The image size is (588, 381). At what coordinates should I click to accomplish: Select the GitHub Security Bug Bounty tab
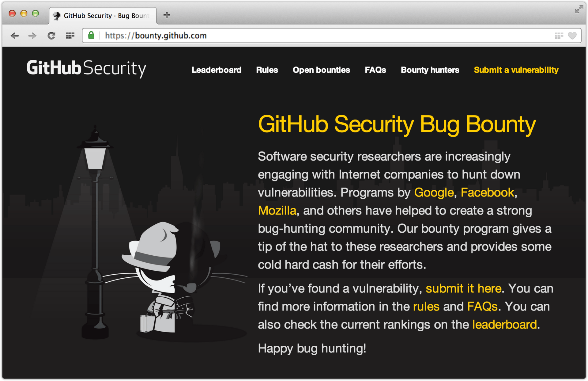pos(103,16)
